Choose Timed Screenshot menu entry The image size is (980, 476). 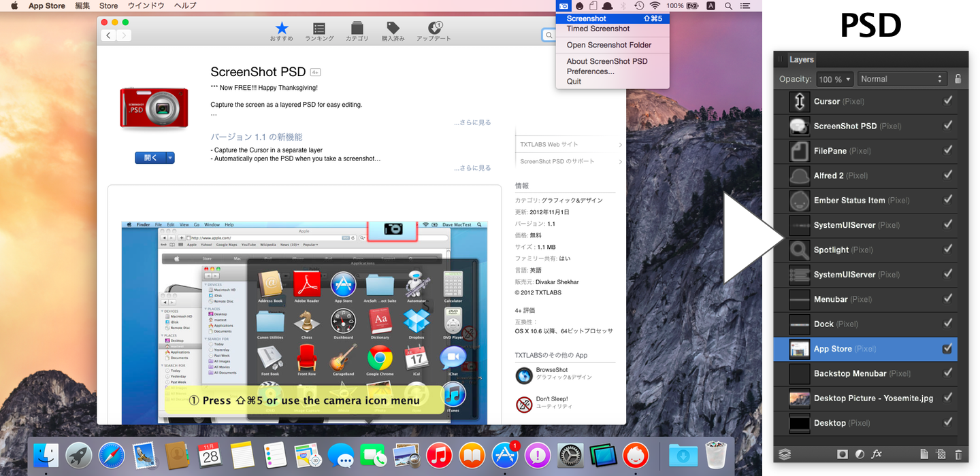pyautogui.click(x=612, y=29)
